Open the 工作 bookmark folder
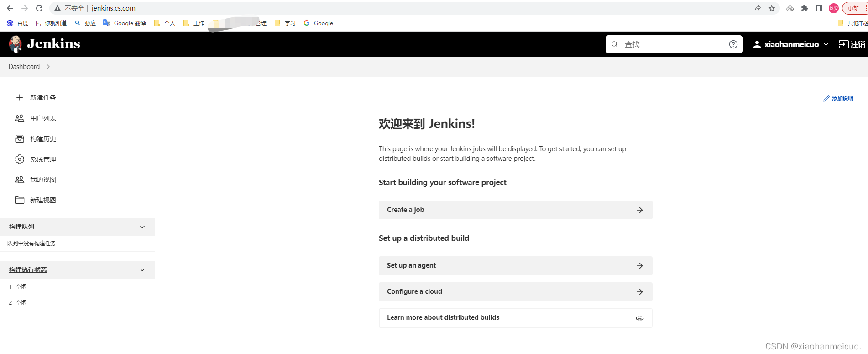The height and width of the screenshot is (354, 868). coord(194,23)
